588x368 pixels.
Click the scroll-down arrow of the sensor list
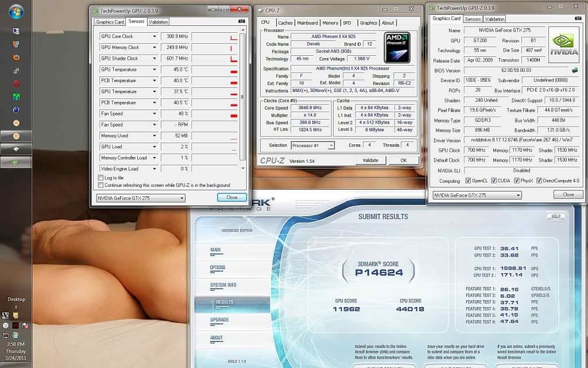[x=243, y=168]
